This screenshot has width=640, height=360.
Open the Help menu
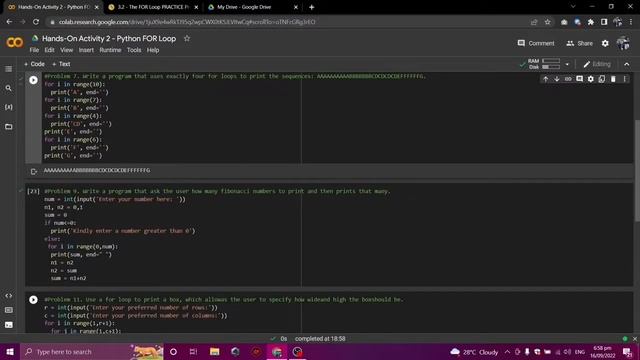point(153,50)
